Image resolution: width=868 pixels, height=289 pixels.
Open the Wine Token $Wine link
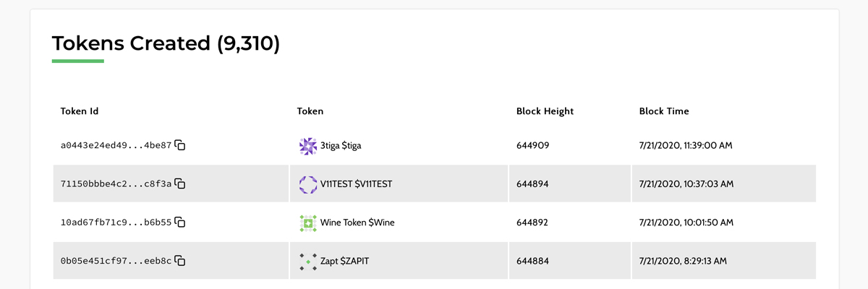click(x=357, y=223)
